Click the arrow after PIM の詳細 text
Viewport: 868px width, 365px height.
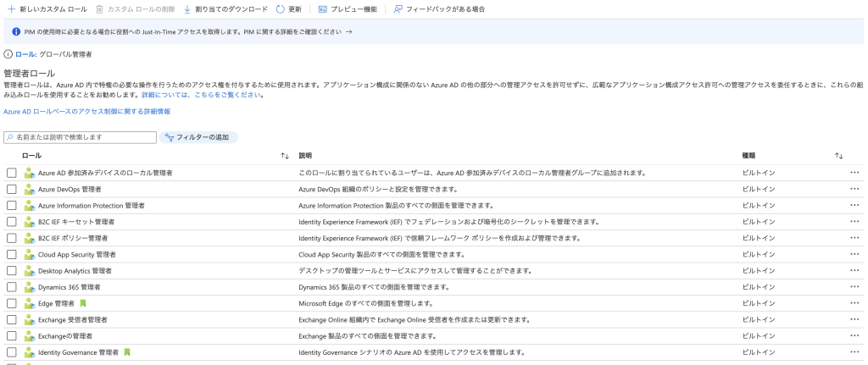point(348,32)
